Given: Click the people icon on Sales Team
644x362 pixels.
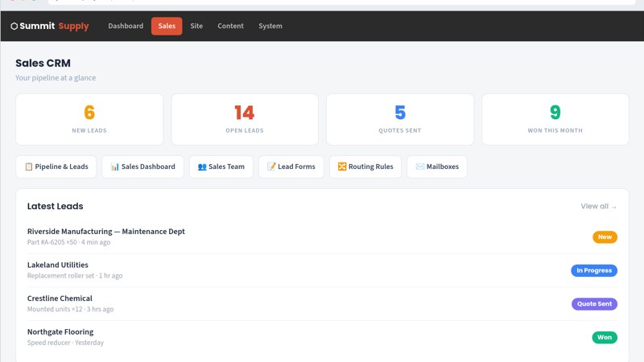Looking at the screenshot, I should click(202, 167).
